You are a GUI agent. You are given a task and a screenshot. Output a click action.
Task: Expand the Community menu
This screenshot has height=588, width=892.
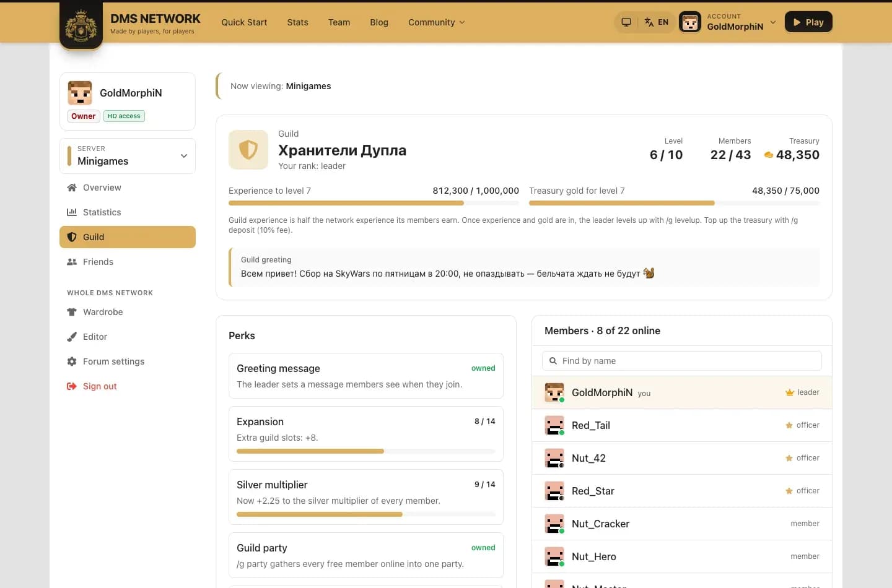pyautogui.click(x=436, y=22)
